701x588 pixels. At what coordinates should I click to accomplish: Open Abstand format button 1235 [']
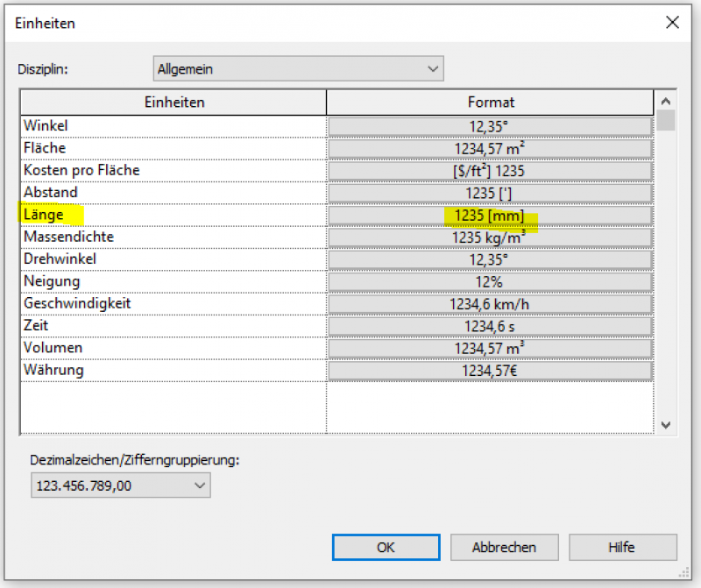pos(490,193)
